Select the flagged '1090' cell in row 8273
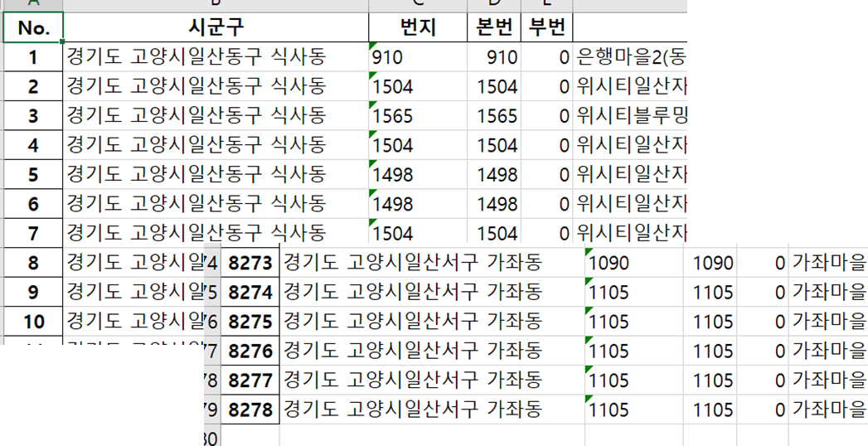The height and width of the screenshot is (446, 868). point(634,263)
